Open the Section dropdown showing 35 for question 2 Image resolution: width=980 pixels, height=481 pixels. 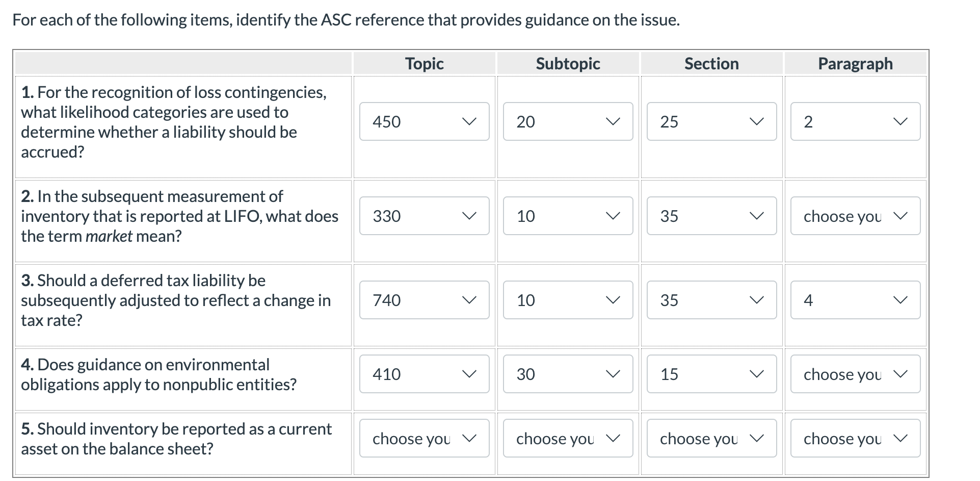click(x=711, y=216)
